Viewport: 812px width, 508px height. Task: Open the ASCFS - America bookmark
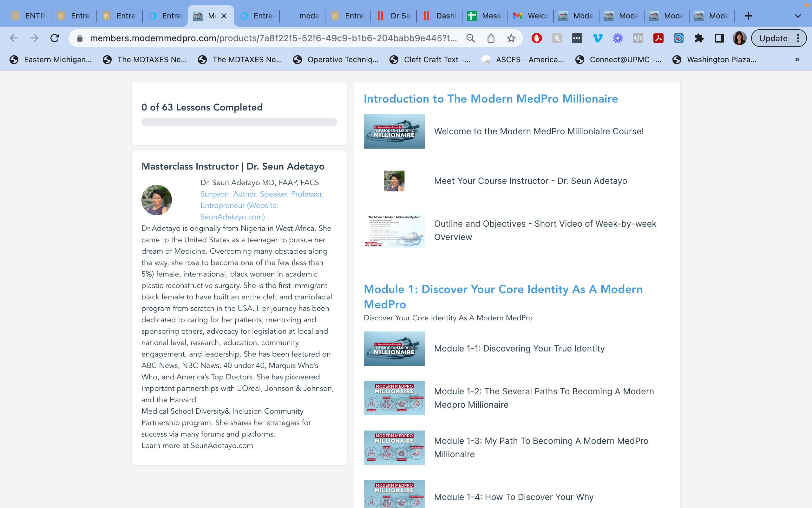click(x=523, y=59)
